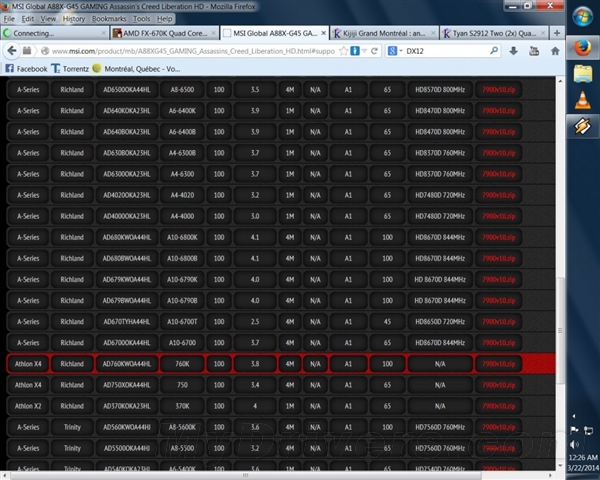Image resolution: width=600 pixels, height=480 pixels.
Task: Switch to Kijiji Grand Montréal tab
Action: point(385,33)
